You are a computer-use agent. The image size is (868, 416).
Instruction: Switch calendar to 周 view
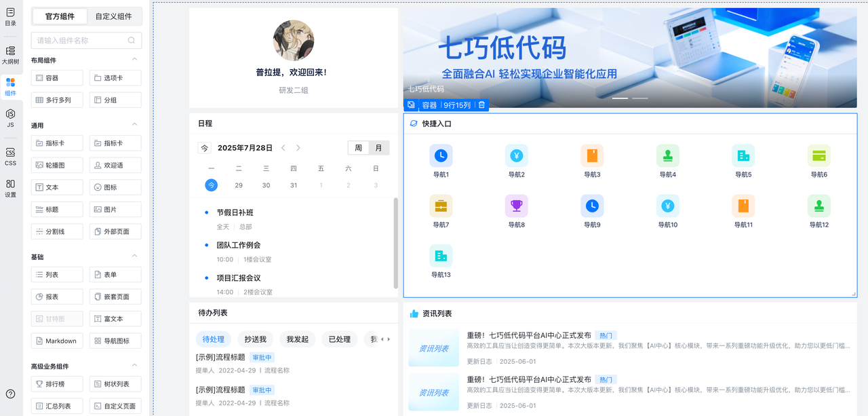(359, 148)
